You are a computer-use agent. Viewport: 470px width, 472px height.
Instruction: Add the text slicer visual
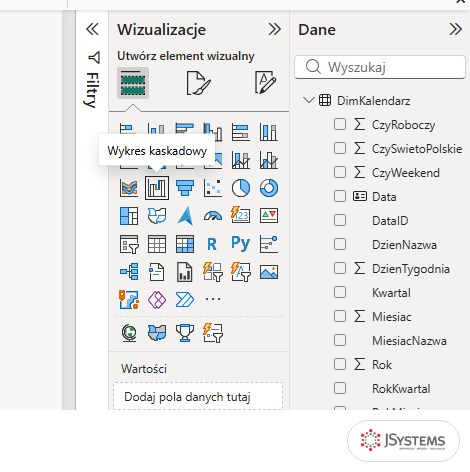pos(241,272)
